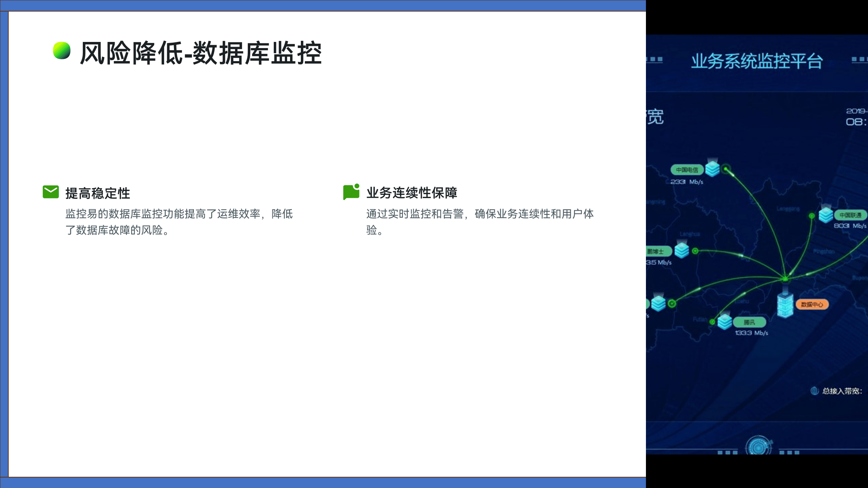Click the 提高稳定性 heading
Image resolution: width=868 pixels, height=488 pixels.
tap(98, 193)
